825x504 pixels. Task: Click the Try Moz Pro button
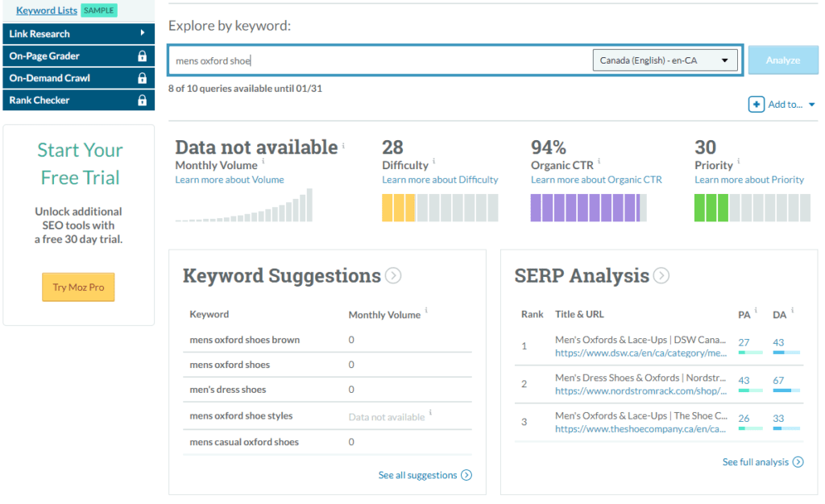78,287
